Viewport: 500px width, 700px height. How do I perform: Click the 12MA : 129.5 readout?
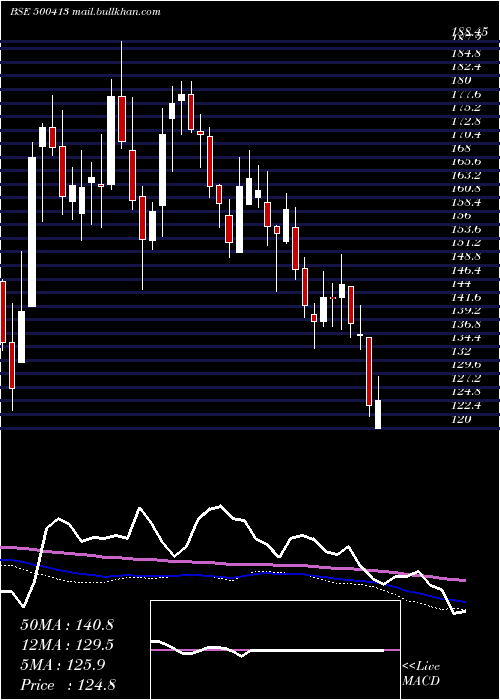(67, 645)
